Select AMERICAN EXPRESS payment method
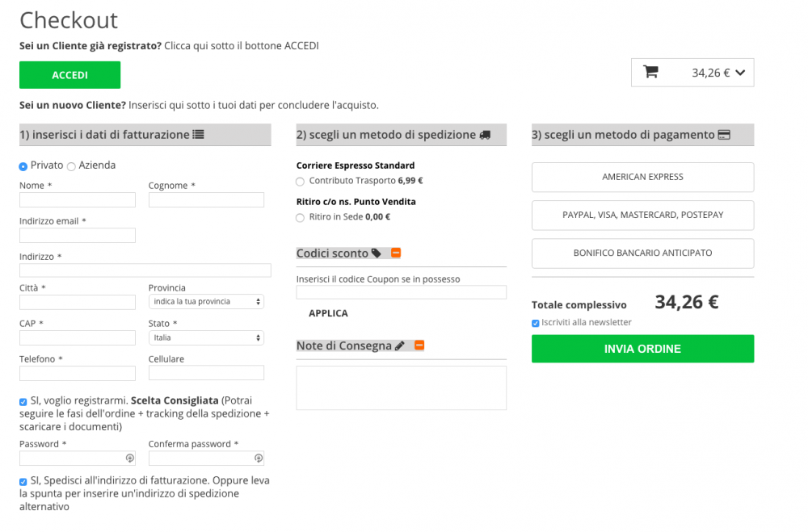The width and height of the screenshot is (808, 532). 642,177
